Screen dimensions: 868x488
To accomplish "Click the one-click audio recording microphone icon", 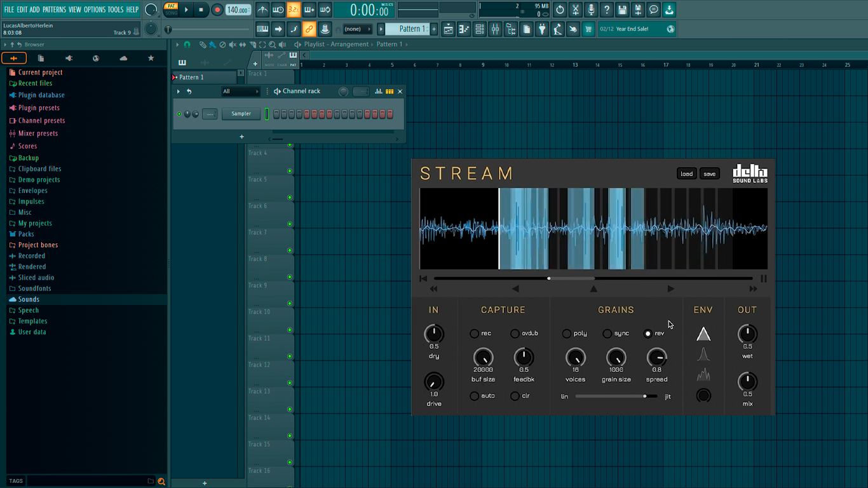I will [591, 10].
